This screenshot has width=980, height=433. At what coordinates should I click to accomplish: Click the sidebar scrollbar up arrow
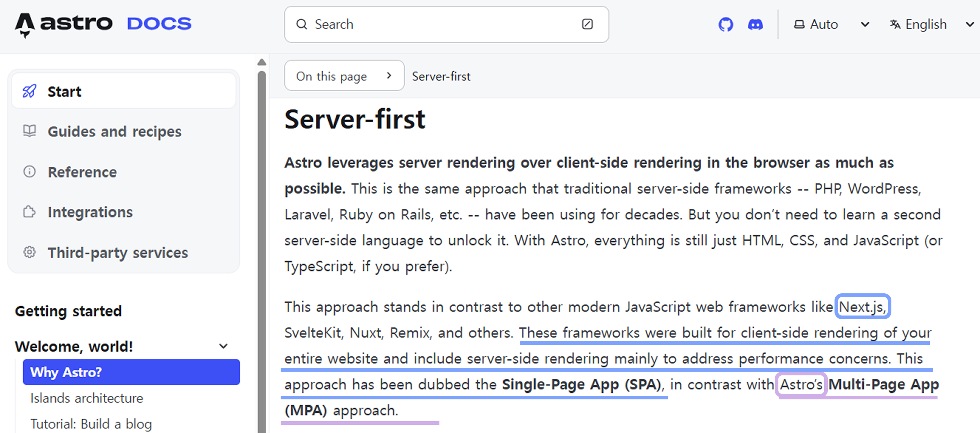[x=261, y=62]
